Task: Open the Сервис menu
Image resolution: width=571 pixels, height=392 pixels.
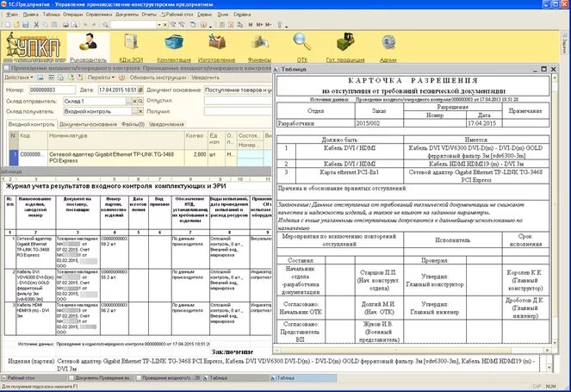Action: click(x=205, y=15)
